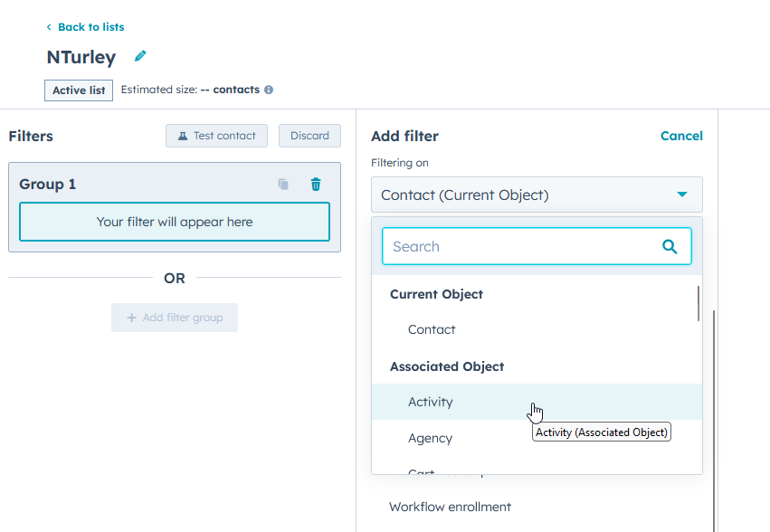Delete Group 1 using the trash icon
The image size is (770, 532).
(315, 184)
